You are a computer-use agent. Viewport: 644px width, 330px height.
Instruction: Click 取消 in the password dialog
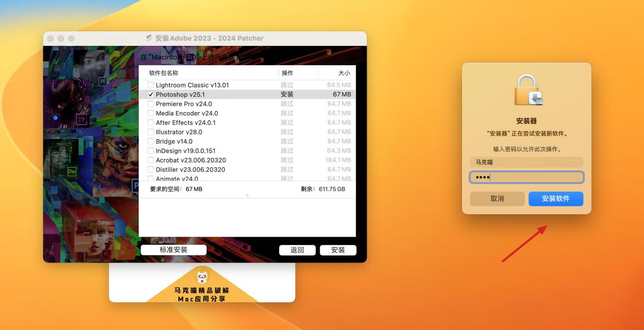tap(497, 199)
